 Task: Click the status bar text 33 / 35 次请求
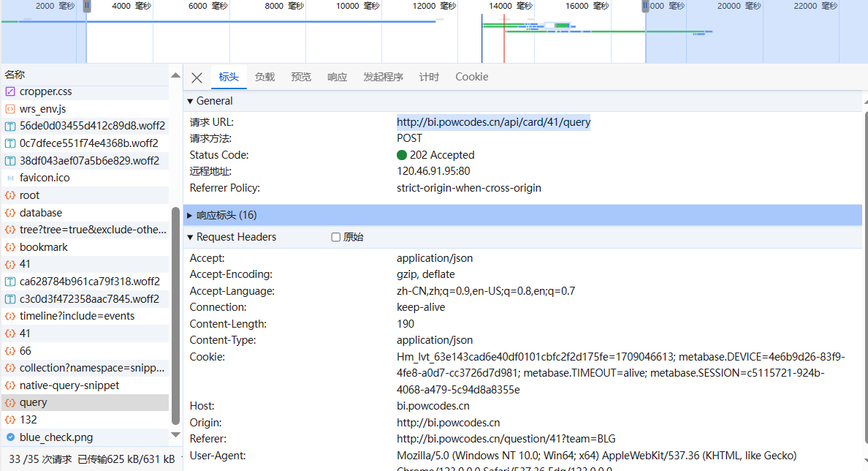tap(40, 459)
